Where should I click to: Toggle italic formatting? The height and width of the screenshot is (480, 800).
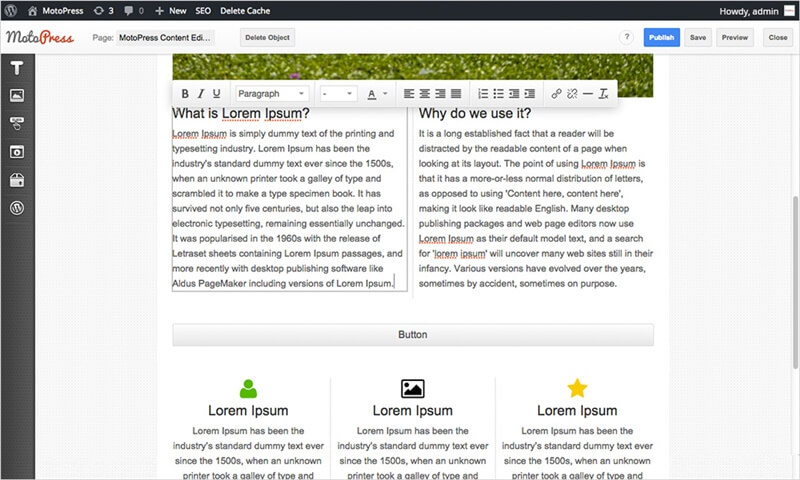(x=201, y=94)
